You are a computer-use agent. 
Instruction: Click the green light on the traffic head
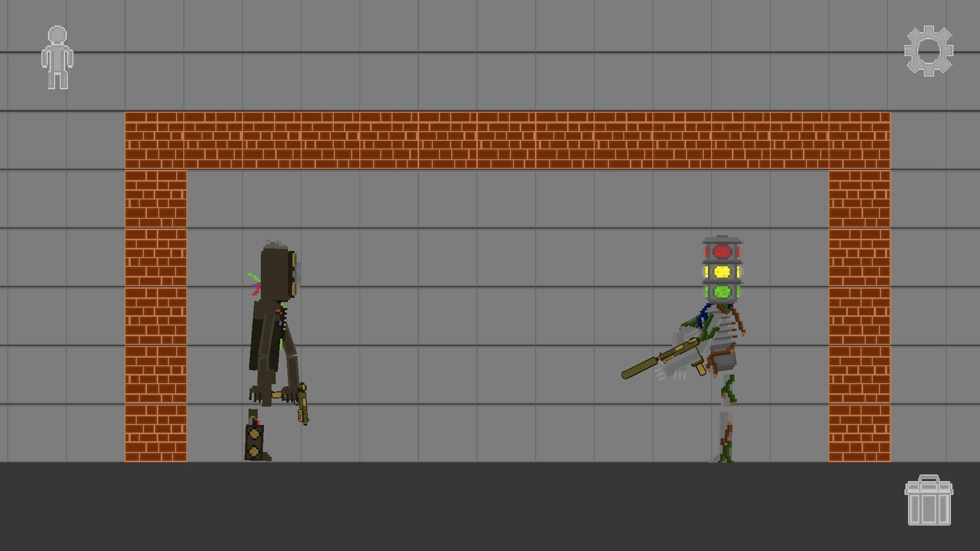point(722,292)
